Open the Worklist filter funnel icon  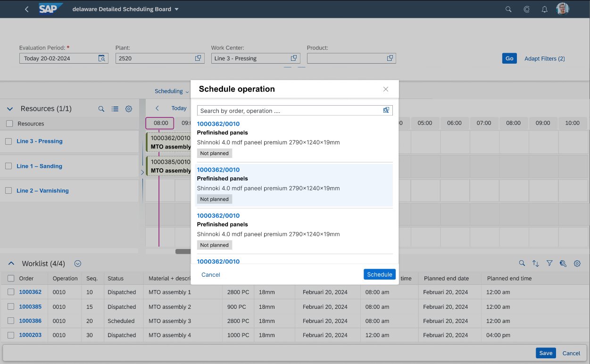[x=549, y=264]
